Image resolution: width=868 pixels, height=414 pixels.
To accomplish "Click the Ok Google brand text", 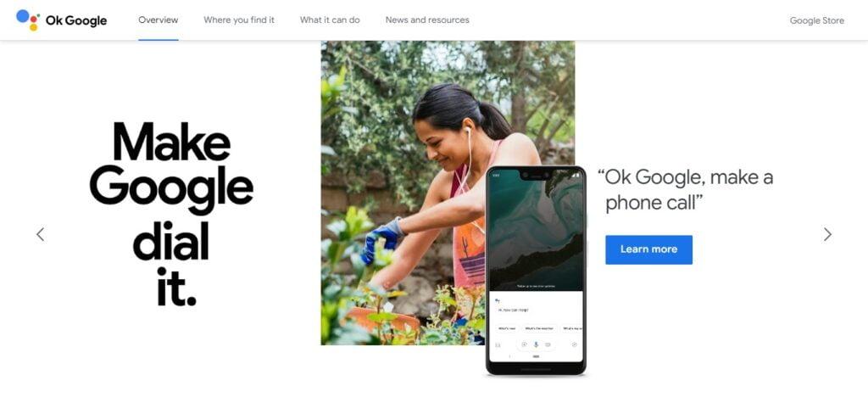I will click(76, 20).
